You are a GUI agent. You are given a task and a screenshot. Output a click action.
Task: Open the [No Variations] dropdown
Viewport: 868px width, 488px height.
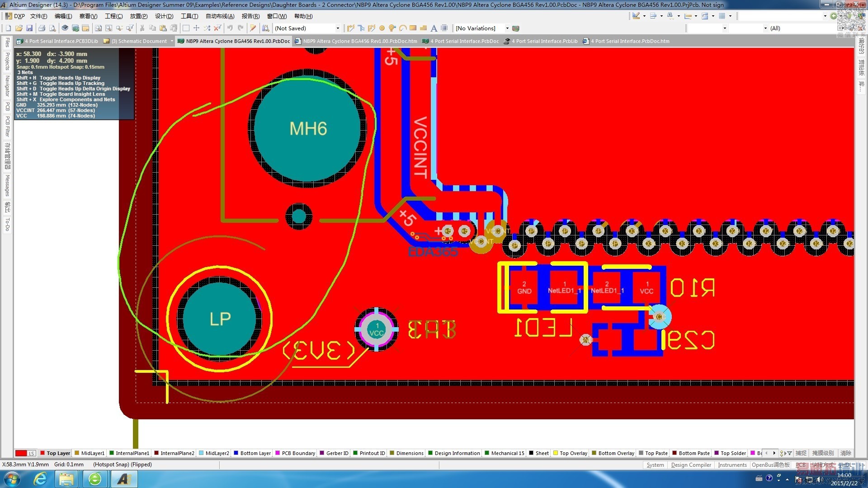tap(507, 28)
